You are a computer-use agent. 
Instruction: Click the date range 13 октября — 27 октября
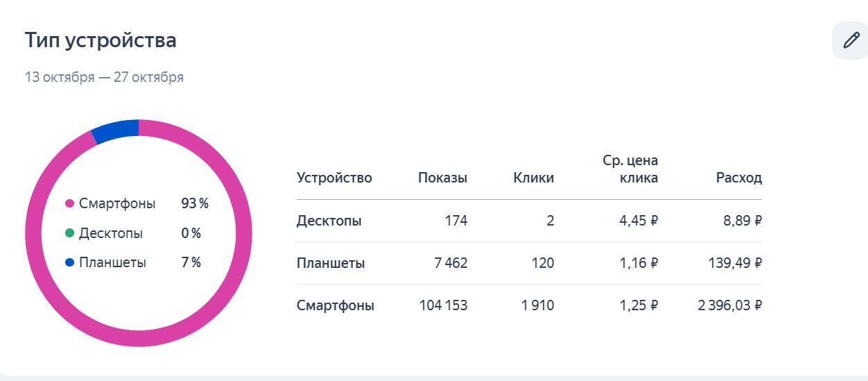click(104, 77)
